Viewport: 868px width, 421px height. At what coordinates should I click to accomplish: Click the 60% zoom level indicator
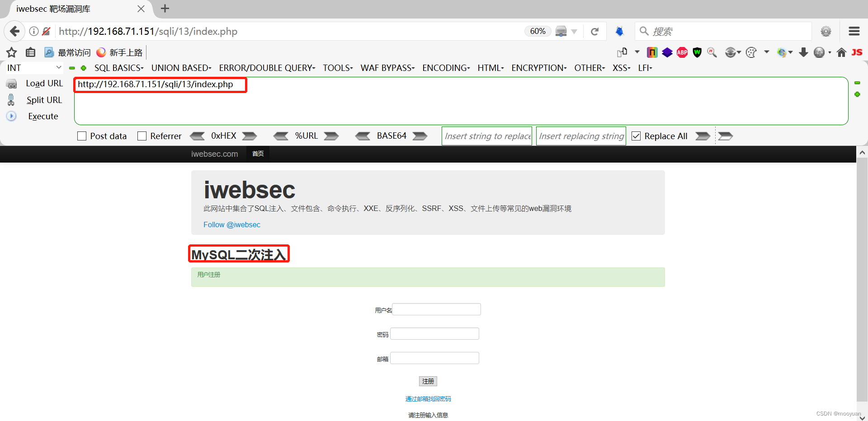tap(538, 31)
